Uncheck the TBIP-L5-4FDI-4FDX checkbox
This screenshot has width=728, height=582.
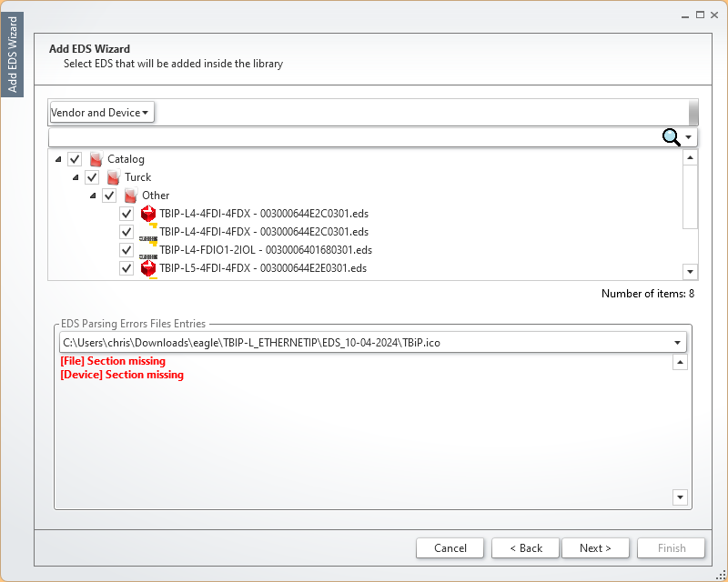(126, 268)
